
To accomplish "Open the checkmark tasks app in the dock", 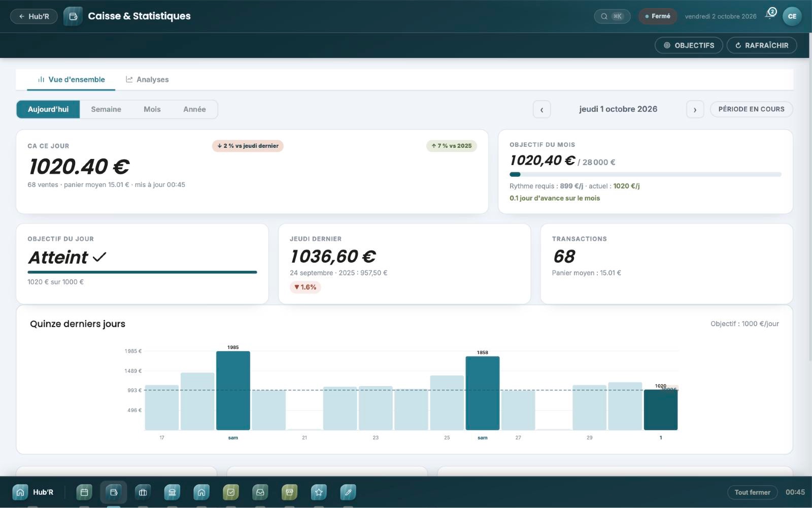I will coord(231,492).
